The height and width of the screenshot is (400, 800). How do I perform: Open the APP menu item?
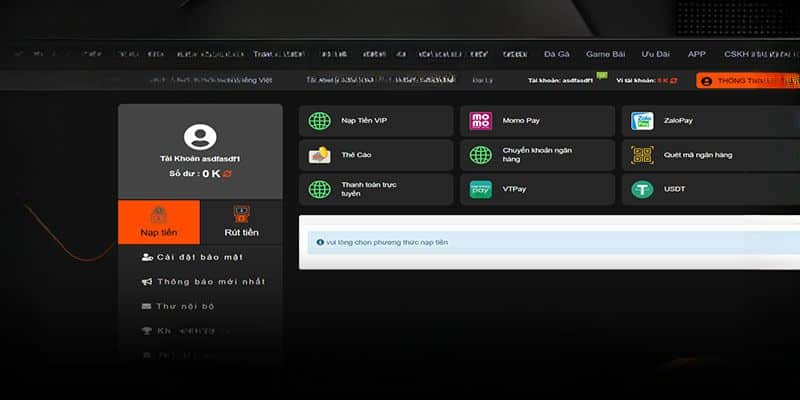click(697, 54)
